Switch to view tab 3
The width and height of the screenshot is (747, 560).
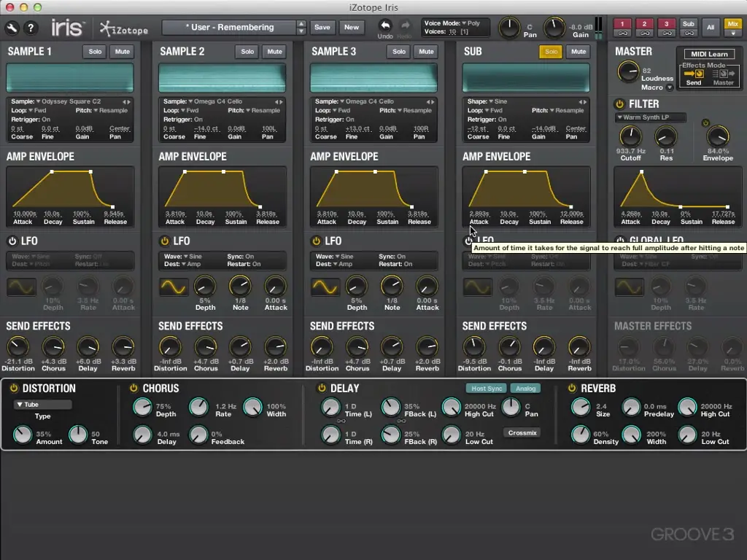[x=667, y=24]
